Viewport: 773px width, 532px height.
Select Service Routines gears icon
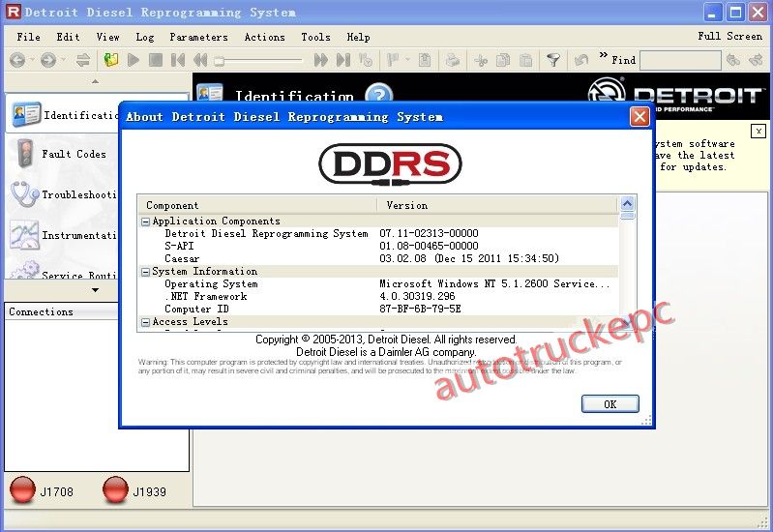click(24, 269)
